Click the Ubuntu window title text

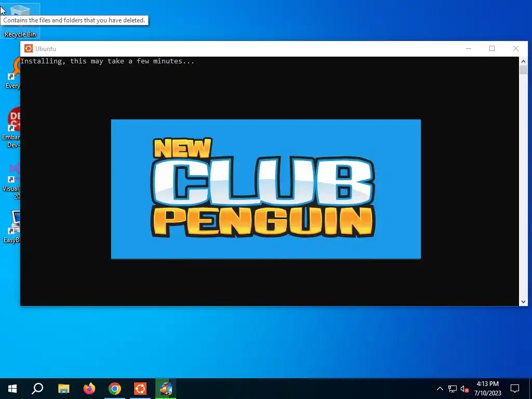pyautogui.click(x=46, y=49)
